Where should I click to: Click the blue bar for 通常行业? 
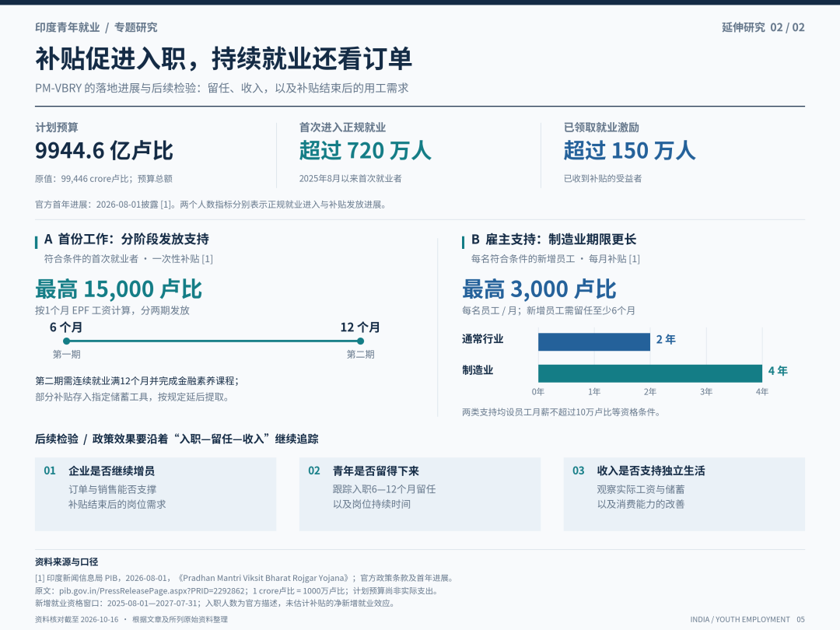pyautogui.click(x=594, y=341)
